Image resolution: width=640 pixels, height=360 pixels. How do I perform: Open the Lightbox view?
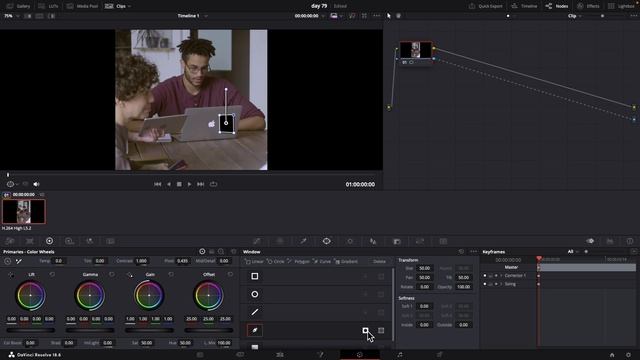pyautogui.click(x=621, y=6)
